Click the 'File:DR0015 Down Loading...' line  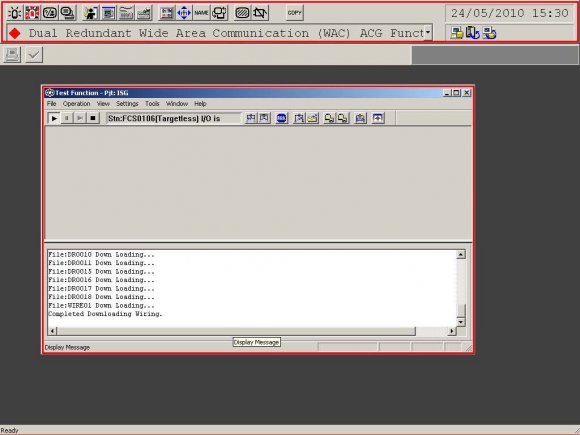tap(101, 272)
